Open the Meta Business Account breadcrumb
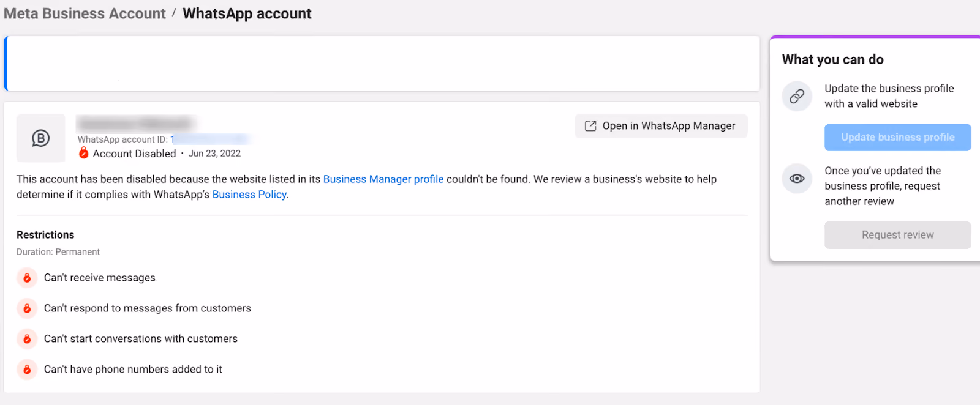Viewport: 980px width, 405px height. (x=85, y=13)
